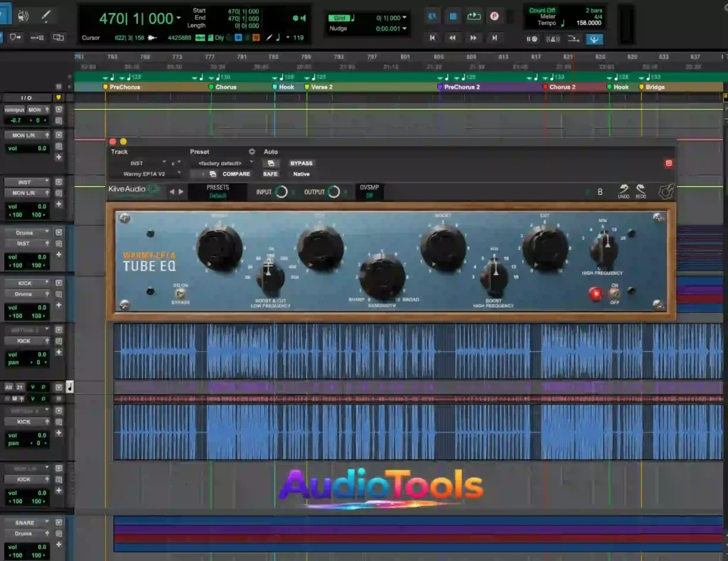Switch the OVSMP toggle off
This screenshot has height=561, width=728.
click(369, 192)
